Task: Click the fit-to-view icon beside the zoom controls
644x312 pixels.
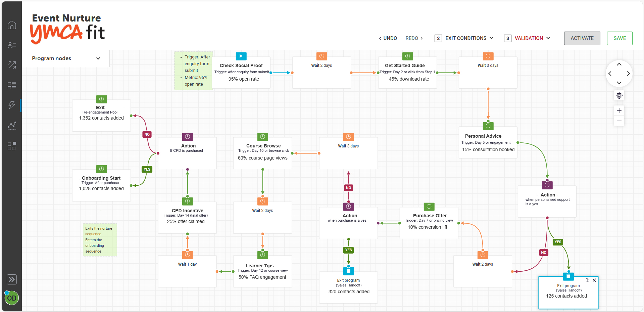Action: [x=619, y=95]
